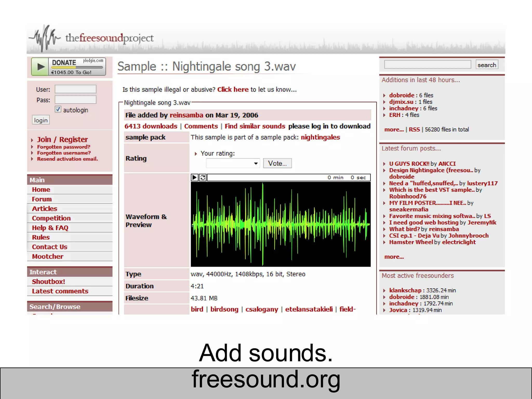Click the 6413 downloads link

151,126
